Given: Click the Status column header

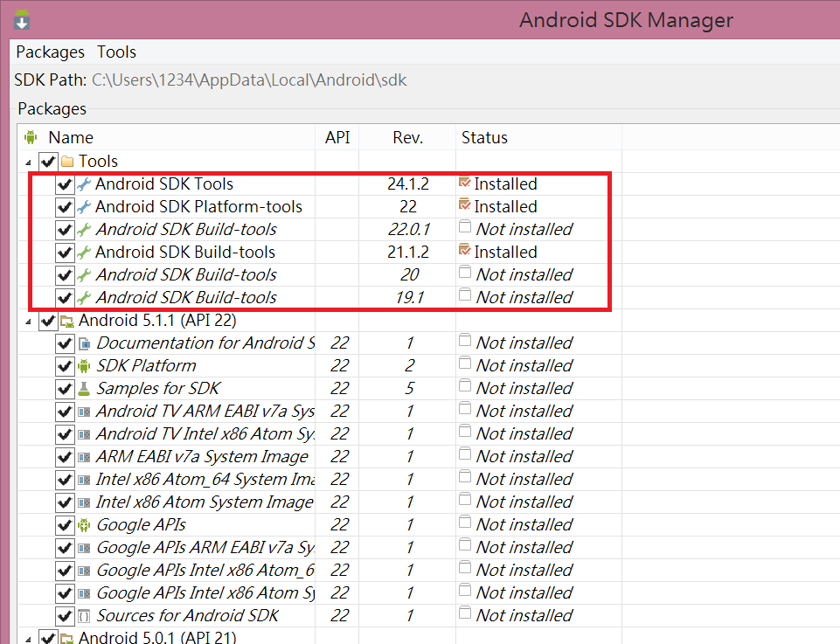Looking at the screenshot, I should pos(484,138).
